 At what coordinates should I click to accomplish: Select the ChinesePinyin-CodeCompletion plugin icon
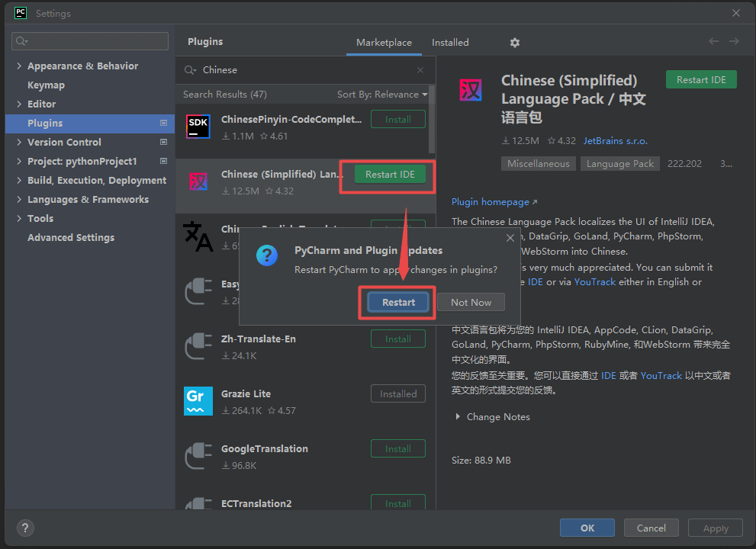coord(198,127)
